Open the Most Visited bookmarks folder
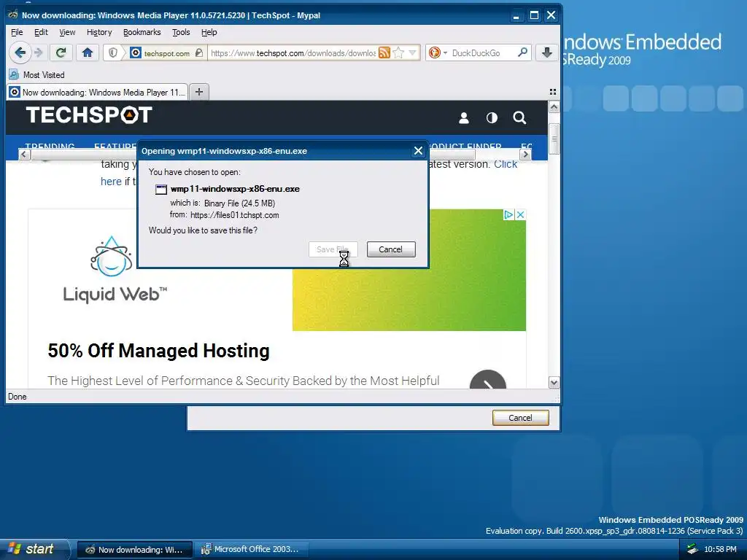The image size is (747, 560). click(x=36, y=75)
